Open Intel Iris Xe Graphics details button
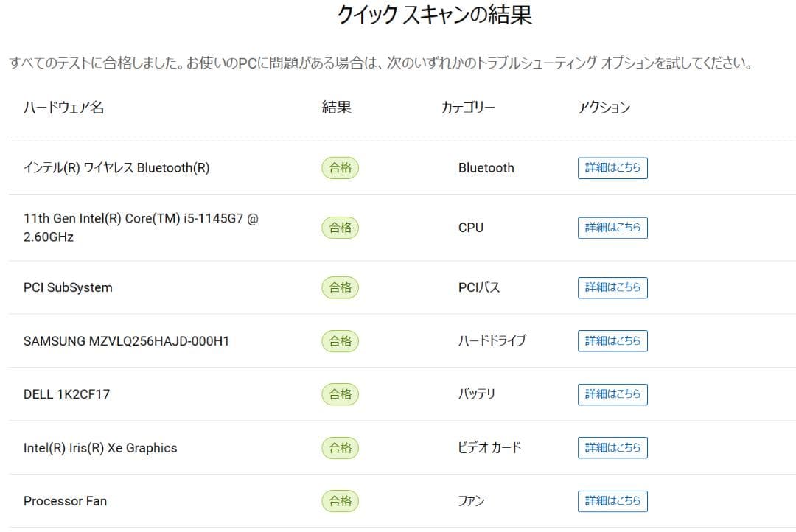Viewport: 796px width, 532px height. (612, 448)
